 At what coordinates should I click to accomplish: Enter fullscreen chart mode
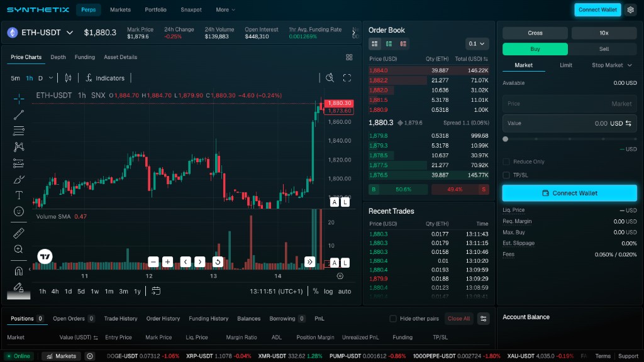point(347,78)
